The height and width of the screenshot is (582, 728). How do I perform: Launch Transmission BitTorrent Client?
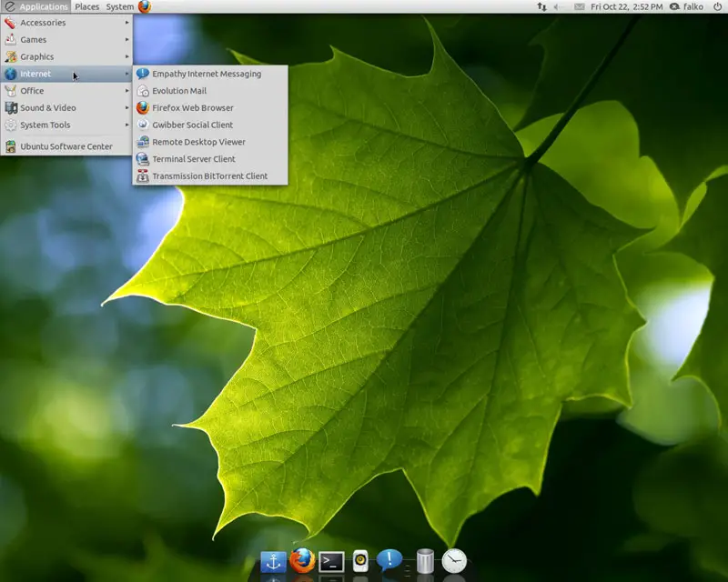[210, 176]
